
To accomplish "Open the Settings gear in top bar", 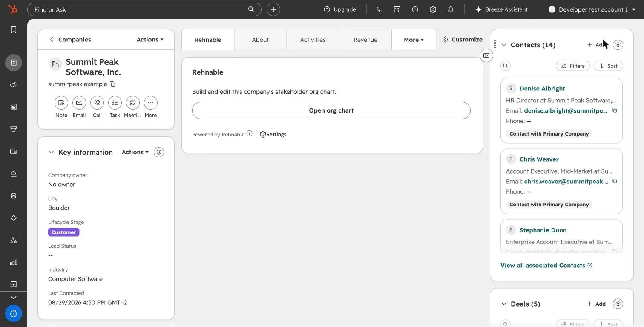I will click(x=433, y=9).
